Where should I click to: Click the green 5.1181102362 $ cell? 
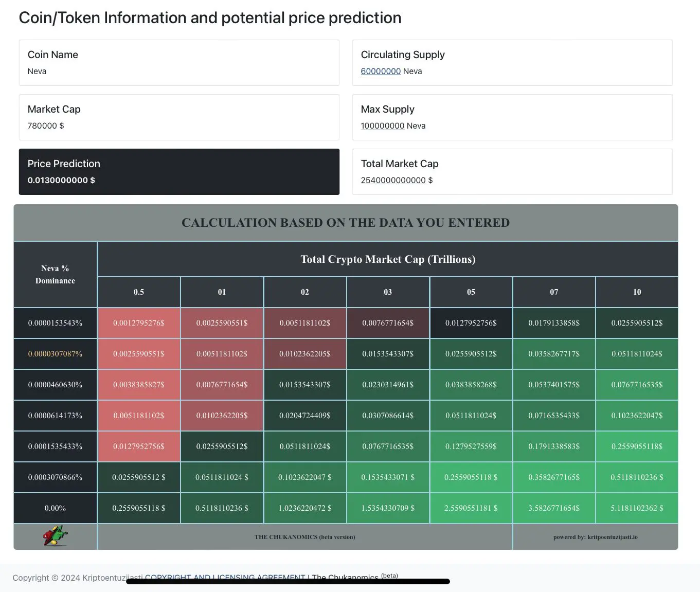(x=637, y=508)
